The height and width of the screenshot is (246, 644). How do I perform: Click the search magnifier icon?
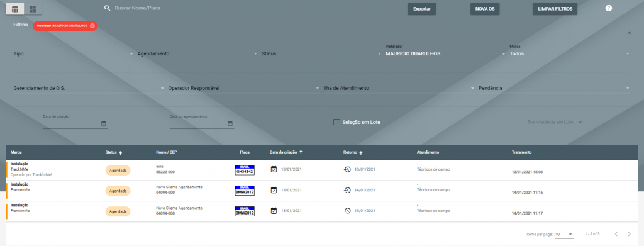click(107, 8)
